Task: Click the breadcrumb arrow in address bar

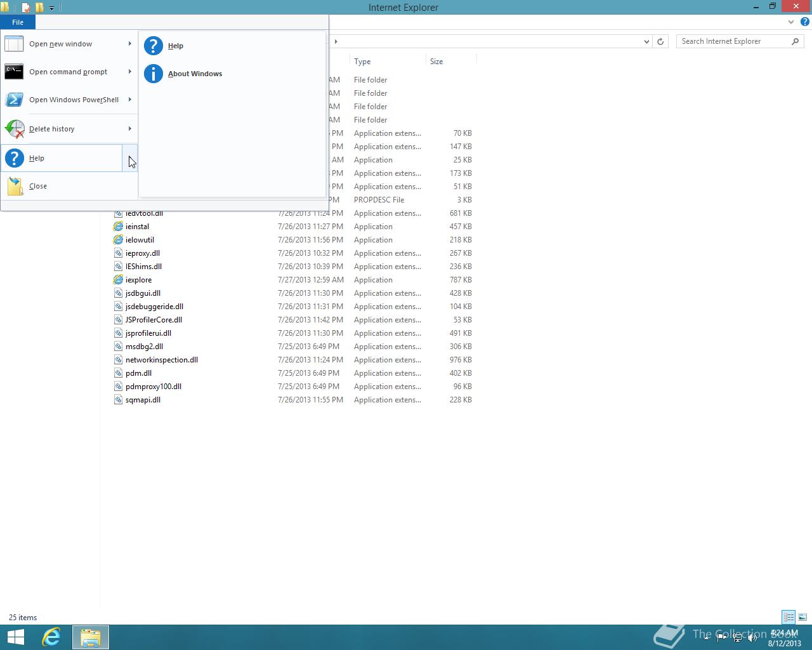Action: [336, 41]
